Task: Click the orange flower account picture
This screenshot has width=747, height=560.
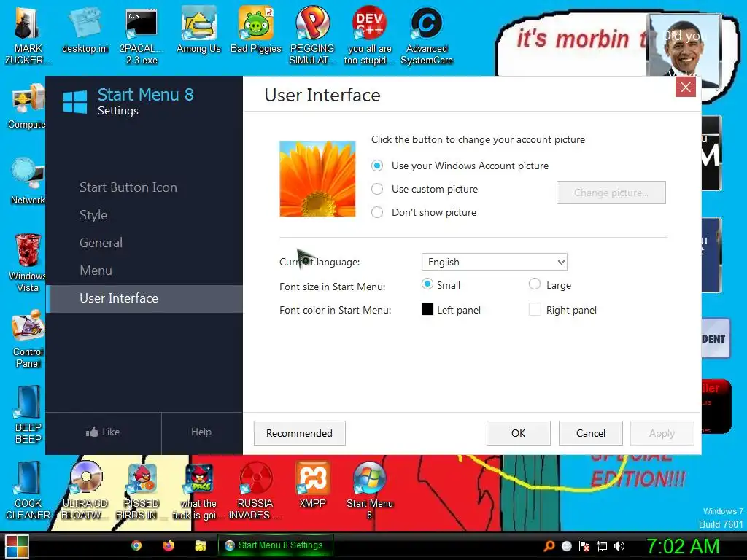Action: (x=317, y=179)
